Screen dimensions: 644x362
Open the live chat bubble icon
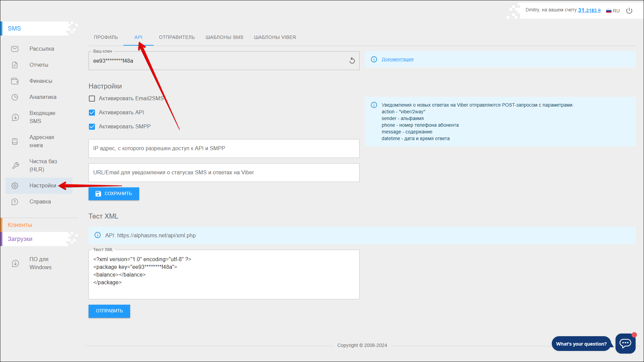(625, 343)
